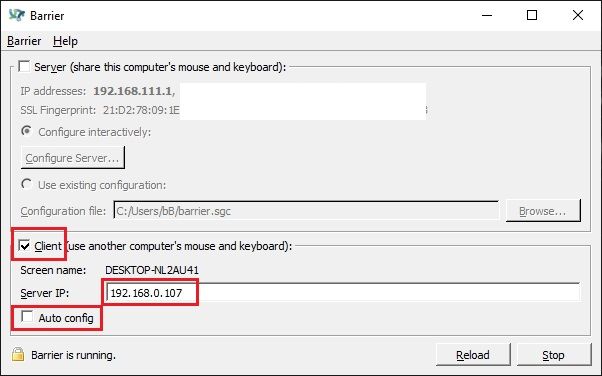Click into the Server IP field
The image size is (602, 376).
(342, 293)
